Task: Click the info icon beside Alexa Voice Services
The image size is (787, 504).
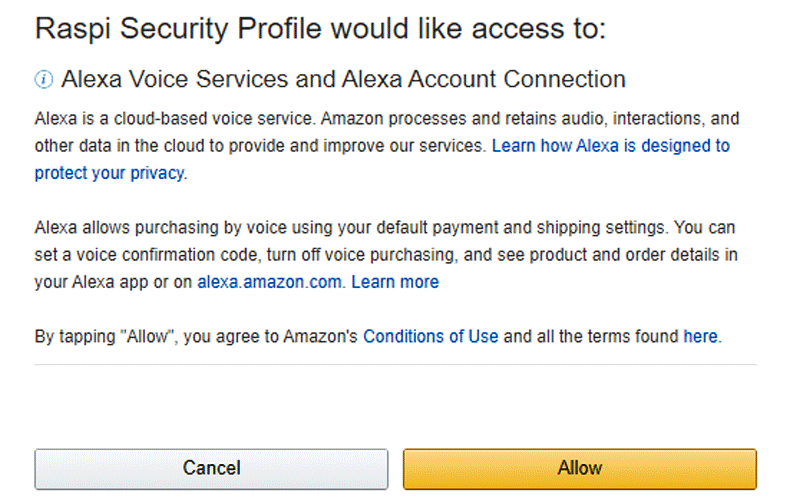Action: [x=43, y=80]
